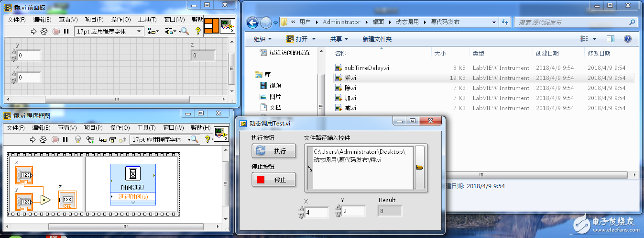Click the X increment stepper in 动态调用Test.vi
The width and height of the screenshot is (644, 238).
pos(301,209)
